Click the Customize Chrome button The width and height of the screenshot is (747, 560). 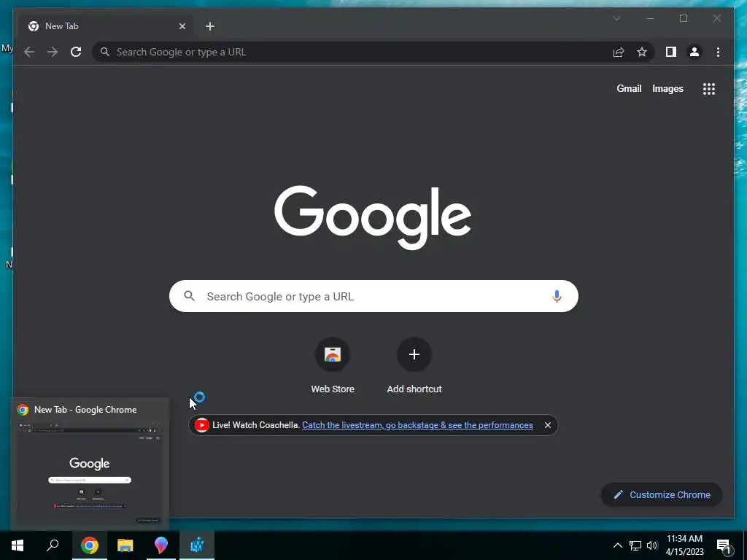tap(662, 495)
